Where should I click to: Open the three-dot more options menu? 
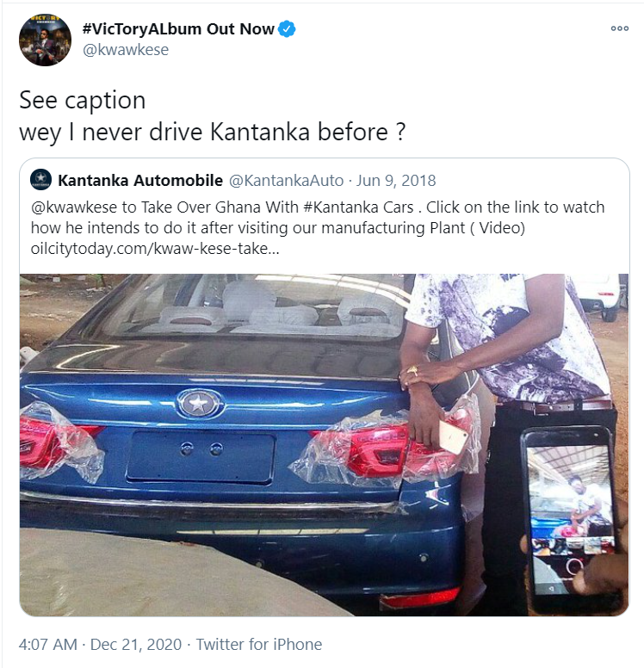click(619, 28)
